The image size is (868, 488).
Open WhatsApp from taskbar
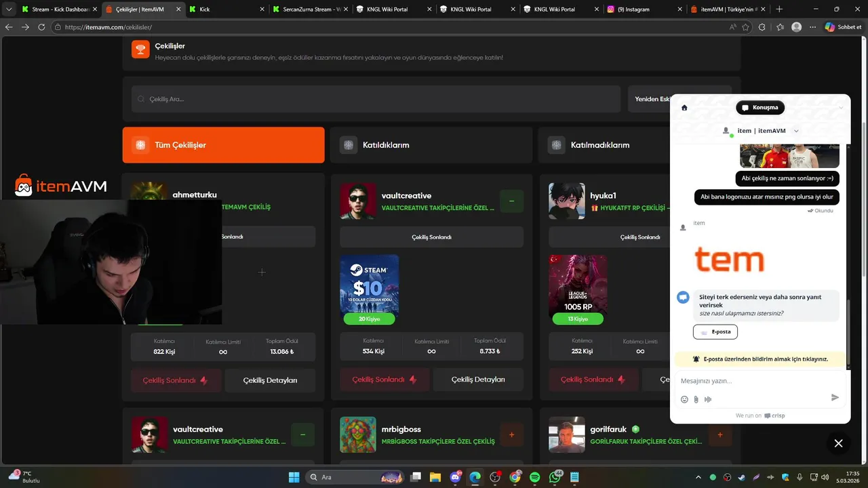[555, 477]
